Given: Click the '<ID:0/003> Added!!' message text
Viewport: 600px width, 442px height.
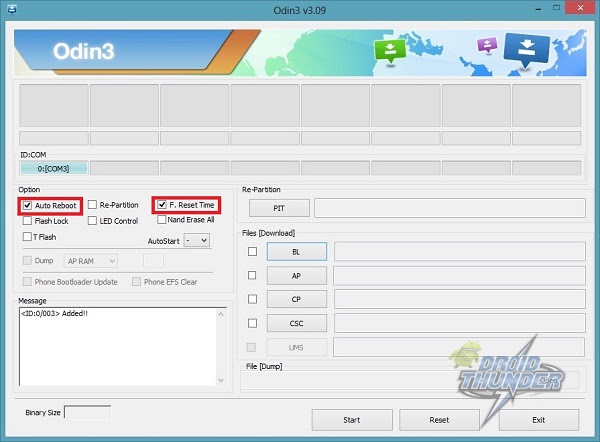Looking at the screenshot, I should (54, 313).
